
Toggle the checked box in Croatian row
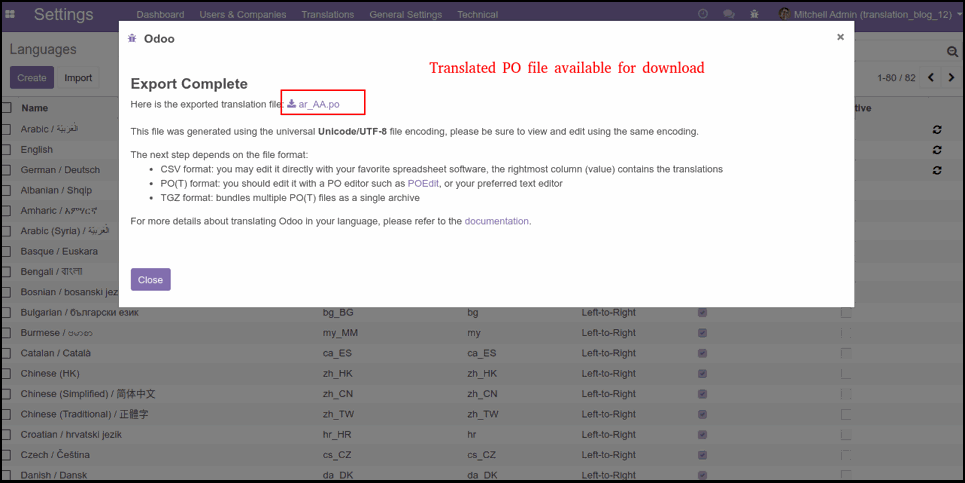[702, 434]
